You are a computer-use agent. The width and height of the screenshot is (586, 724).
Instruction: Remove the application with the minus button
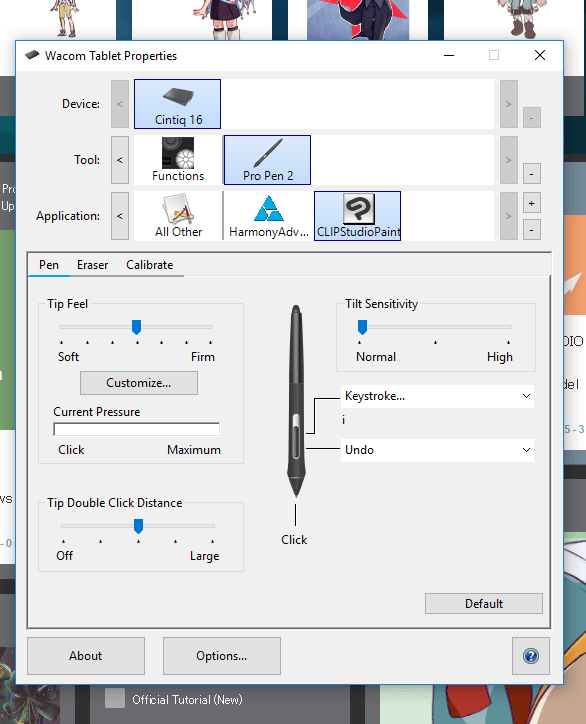click(x=532, y=229)
